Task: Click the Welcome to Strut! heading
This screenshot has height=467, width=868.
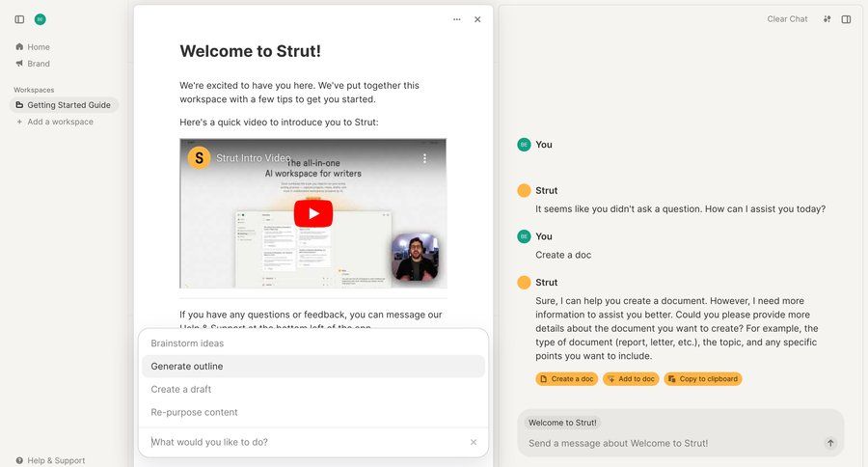Action: point(250,51)
